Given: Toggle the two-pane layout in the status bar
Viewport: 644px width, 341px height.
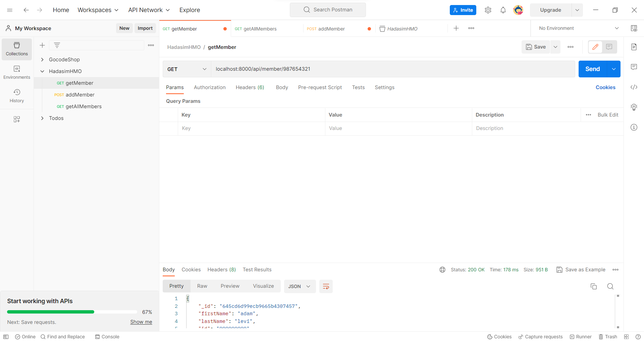Looking at the screenshot, I should 626,337.
